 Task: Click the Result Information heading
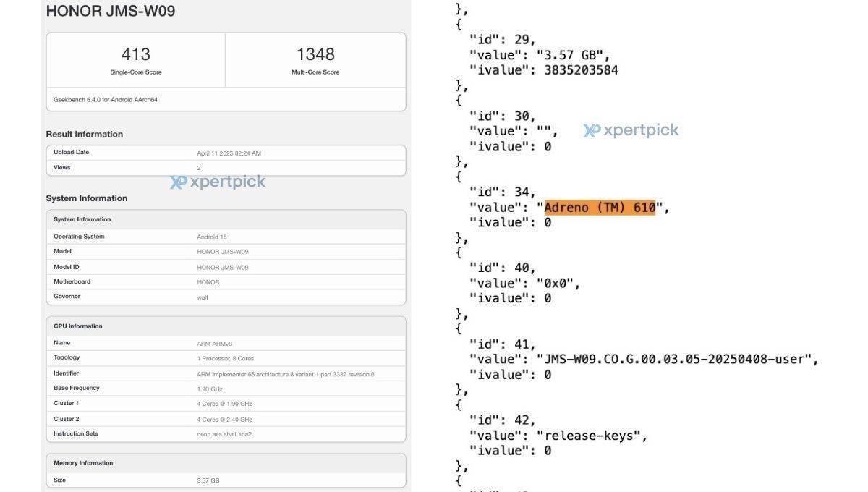tap(85, 134)
